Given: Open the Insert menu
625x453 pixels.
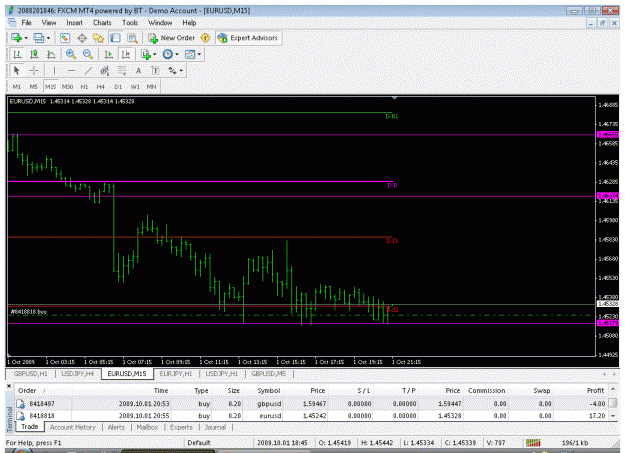Looking at the screenshot, I should click(75, 23).
